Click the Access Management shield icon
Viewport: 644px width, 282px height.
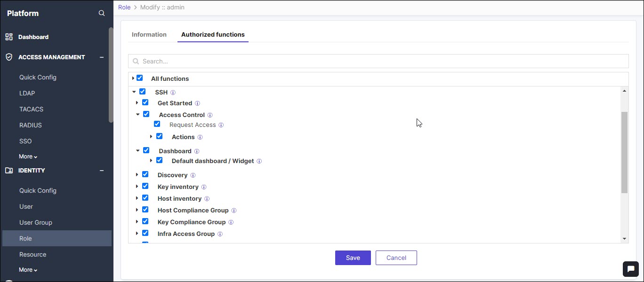tap(9, 57)
